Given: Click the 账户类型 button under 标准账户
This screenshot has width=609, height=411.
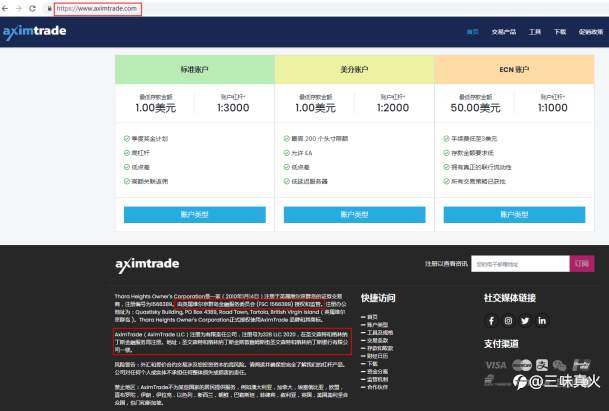Looking at the screenshot, I should click(x=195, y=214).
